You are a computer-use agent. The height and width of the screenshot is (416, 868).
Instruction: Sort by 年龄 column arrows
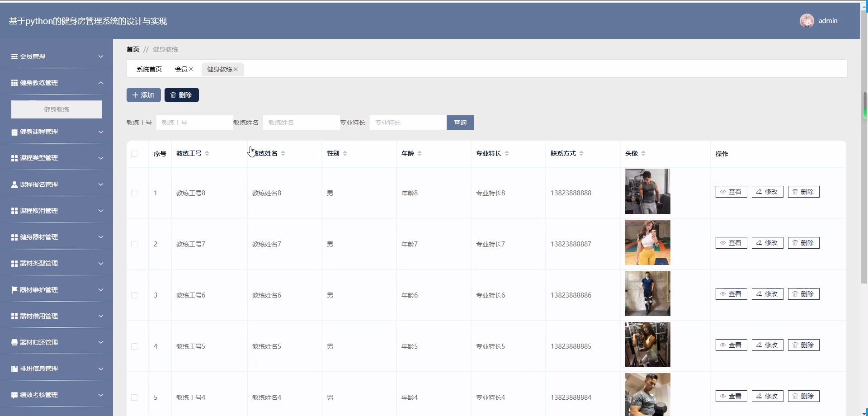click(420, 154)
